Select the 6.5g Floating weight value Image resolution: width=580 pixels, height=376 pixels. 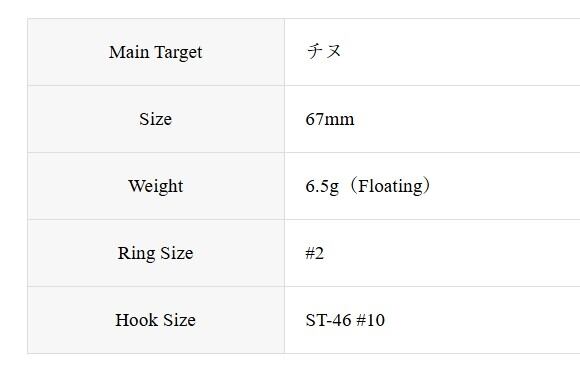point(368,186)
